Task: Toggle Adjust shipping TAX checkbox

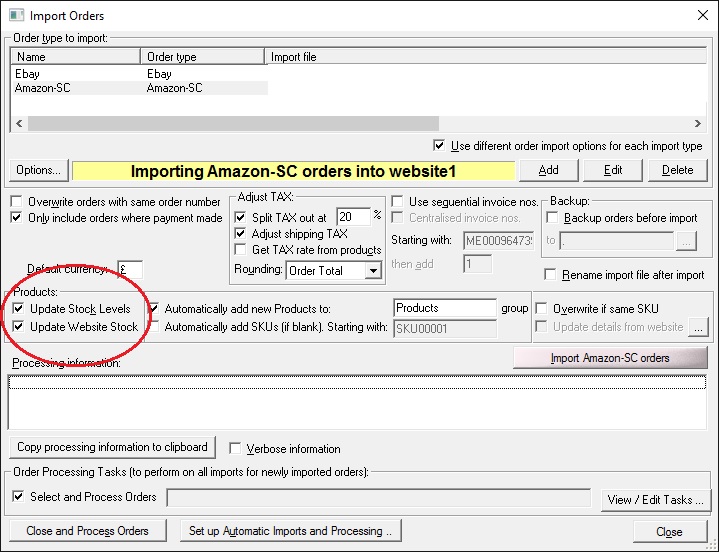Action: click(x=240, y=233)
